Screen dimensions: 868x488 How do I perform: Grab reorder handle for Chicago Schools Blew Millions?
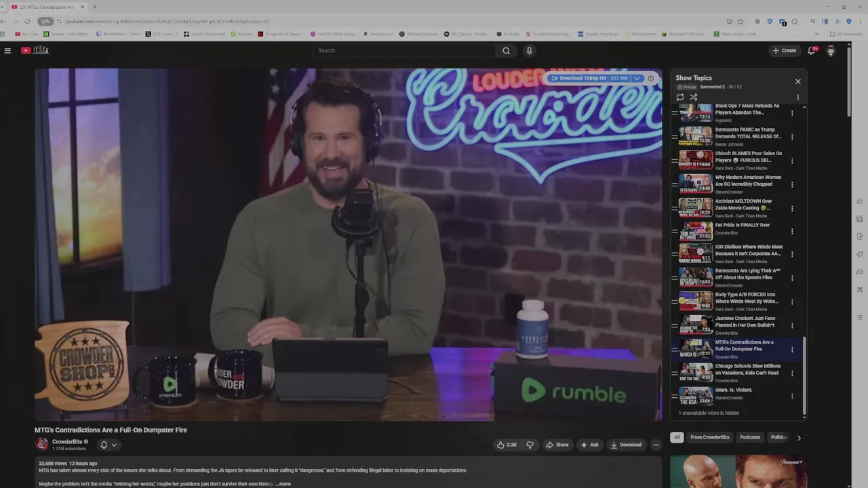tap(675, 373)
